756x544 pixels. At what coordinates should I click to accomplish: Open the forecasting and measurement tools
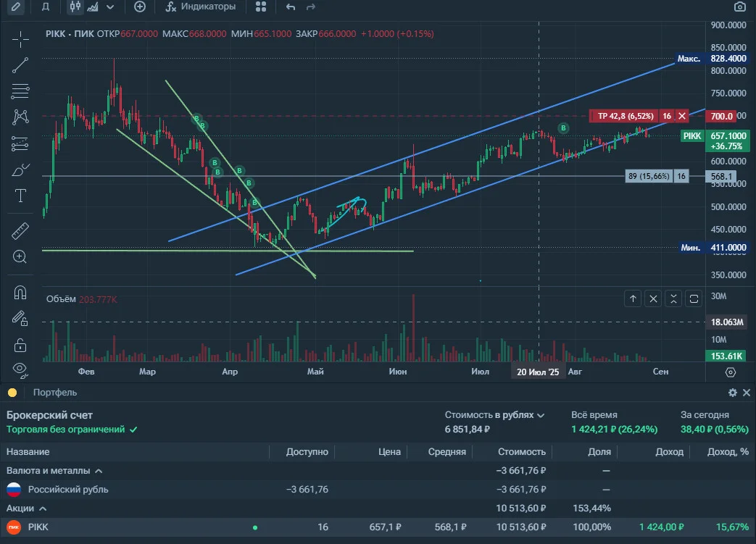[x=20, y=143]
